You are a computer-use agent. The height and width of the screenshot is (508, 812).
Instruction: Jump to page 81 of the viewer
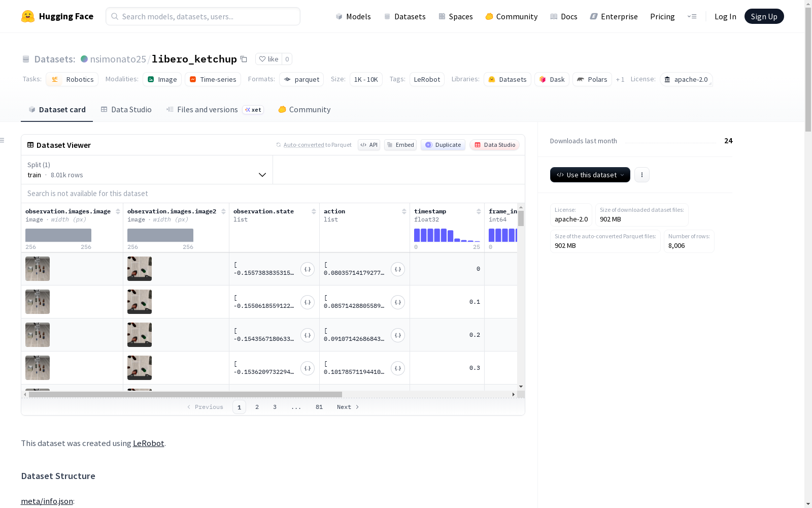(x=319, y=407)
